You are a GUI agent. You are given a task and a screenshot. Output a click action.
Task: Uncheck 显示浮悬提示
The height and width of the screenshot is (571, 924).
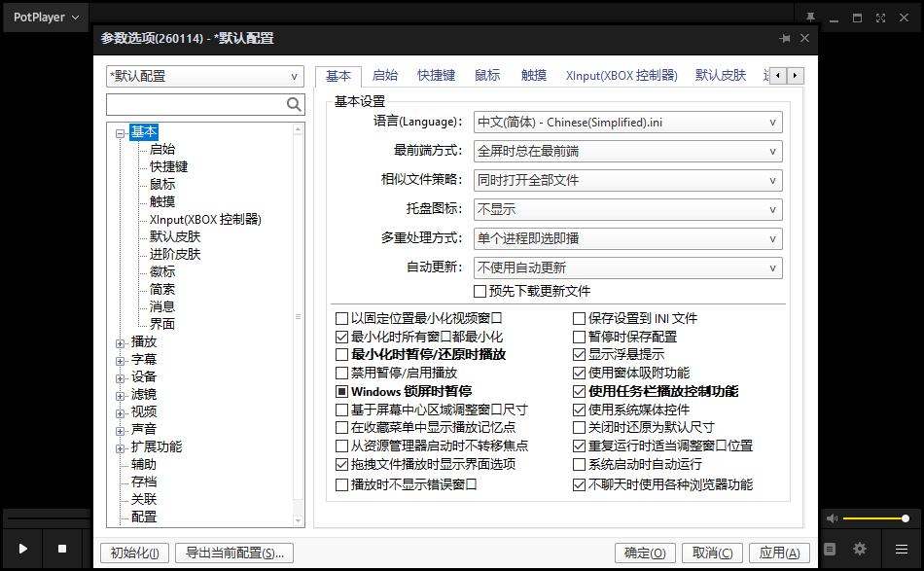pyautogui.click(x=580, y=355)
